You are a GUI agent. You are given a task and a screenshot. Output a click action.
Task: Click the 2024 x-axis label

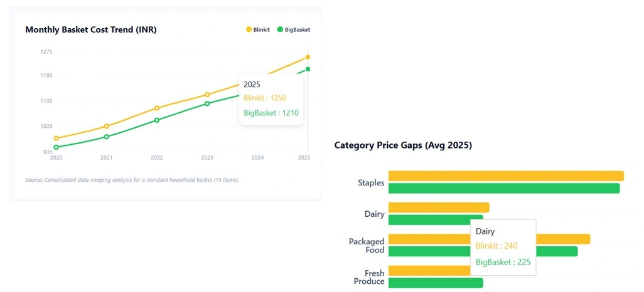(x=257, y=158)
